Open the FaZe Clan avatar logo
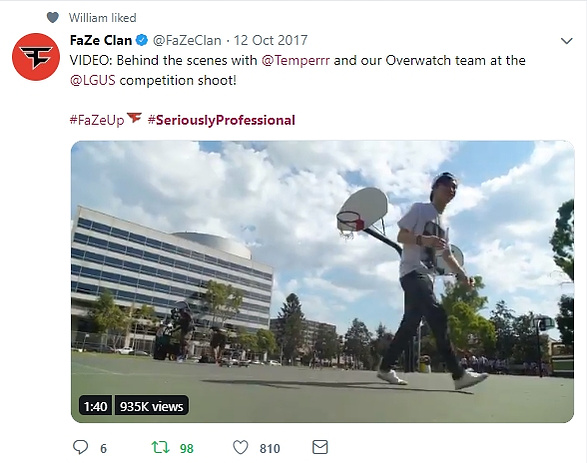The height and width of the screenshot is (463, 587). [36, 57]
